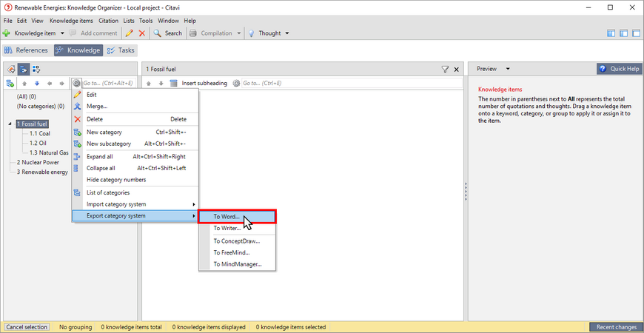Click the filter funnel icon
Screen dimensions: 644x333
[445, 70]
